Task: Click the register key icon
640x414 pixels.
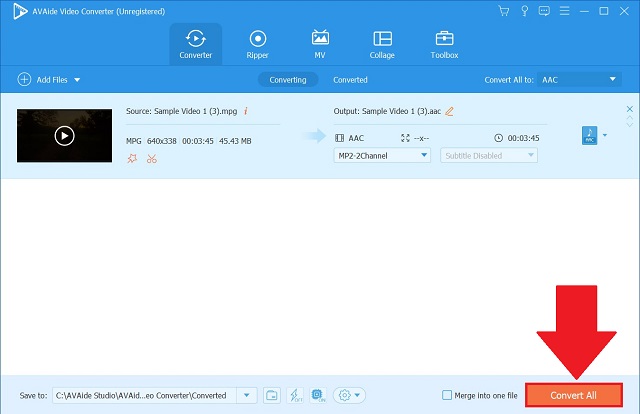Action: [524, 11]
